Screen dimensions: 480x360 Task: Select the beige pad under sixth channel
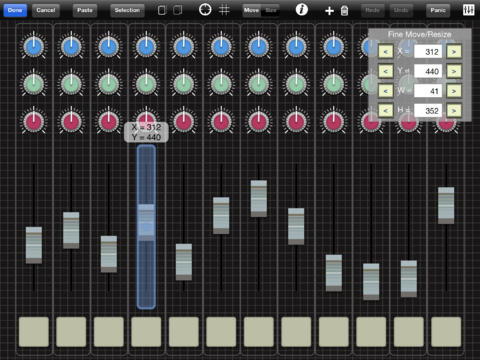[x=221, y=332]
